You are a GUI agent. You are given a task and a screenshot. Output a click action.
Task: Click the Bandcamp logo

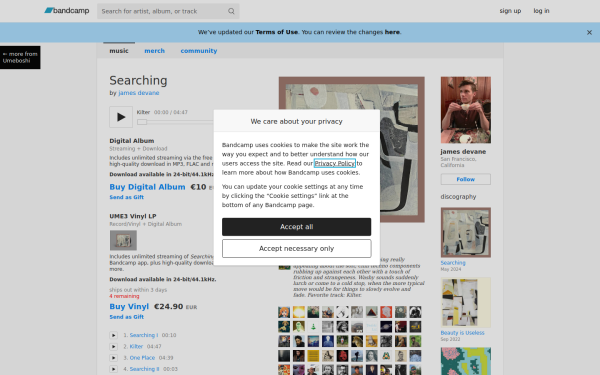(67, 11)
